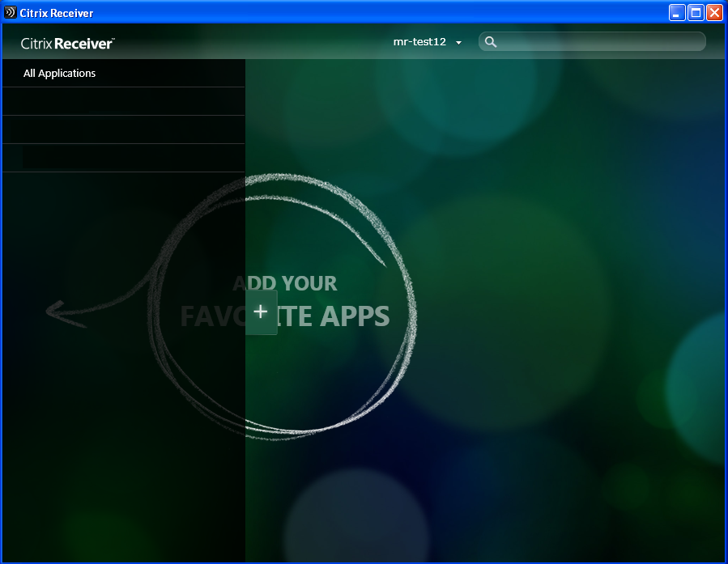Click the 'ADD YOUR' text
728x564 pixels.
tap(285, 283)
